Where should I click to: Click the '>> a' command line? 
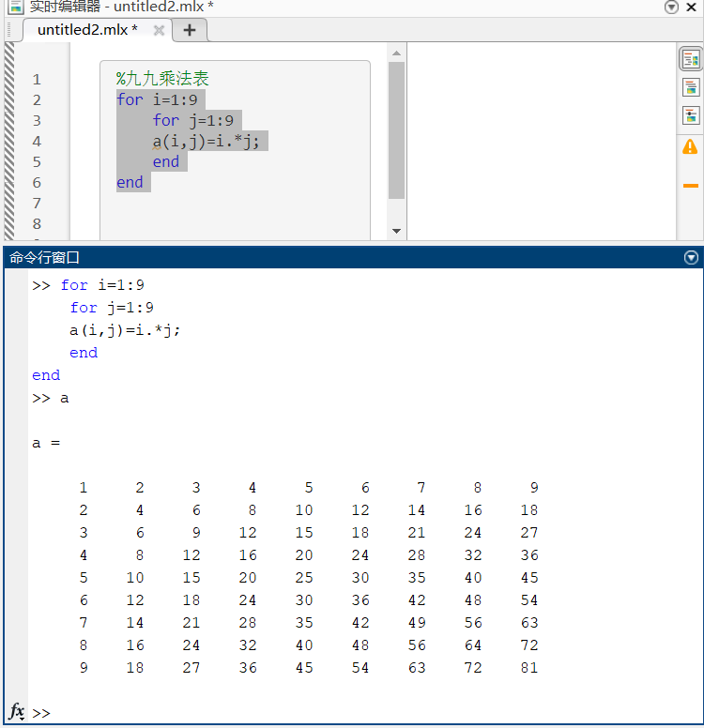point(50,399)
